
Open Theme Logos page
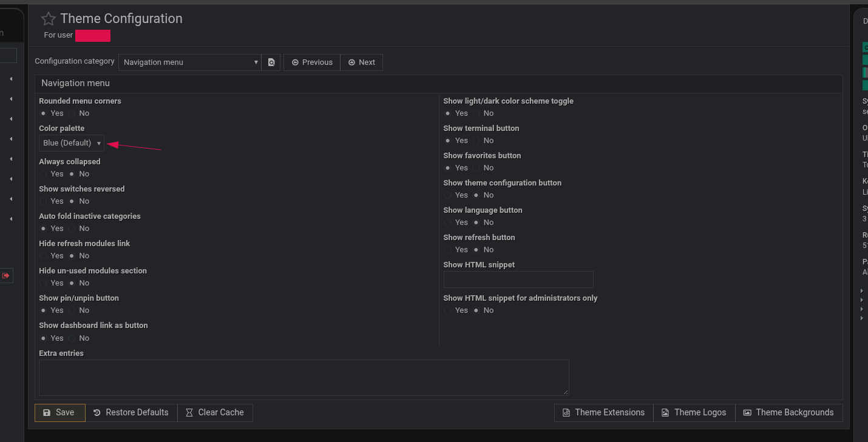tap(694, 413)
